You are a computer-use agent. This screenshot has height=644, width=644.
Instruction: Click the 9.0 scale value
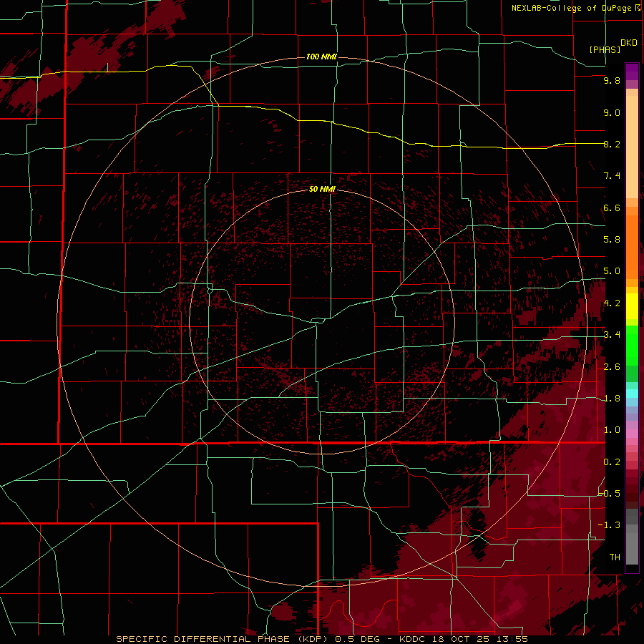click(612, 112)
